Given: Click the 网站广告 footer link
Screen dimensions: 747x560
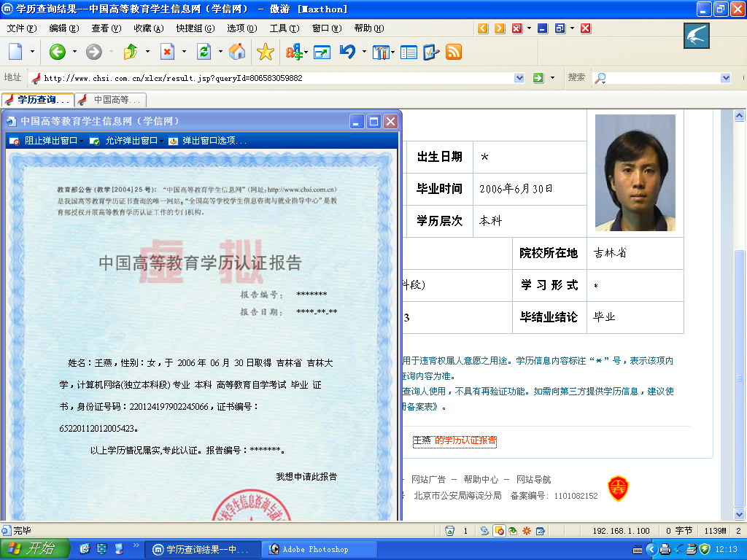Looking at the screenshot, I should tap(428, 480).
